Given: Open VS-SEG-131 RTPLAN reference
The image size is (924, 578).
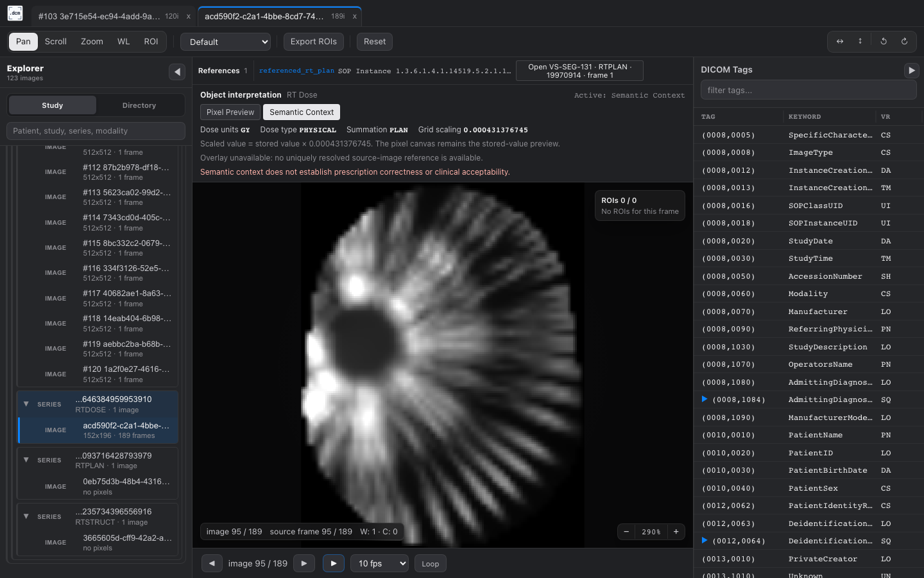Looking at the screenshot, I should pyautogui.click(x=579, y=71).
